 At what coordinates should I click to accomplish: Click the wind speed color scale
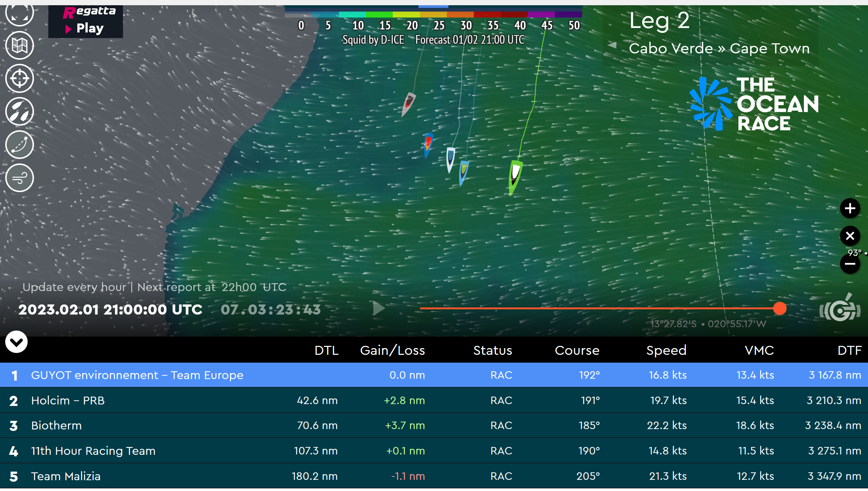433,15
